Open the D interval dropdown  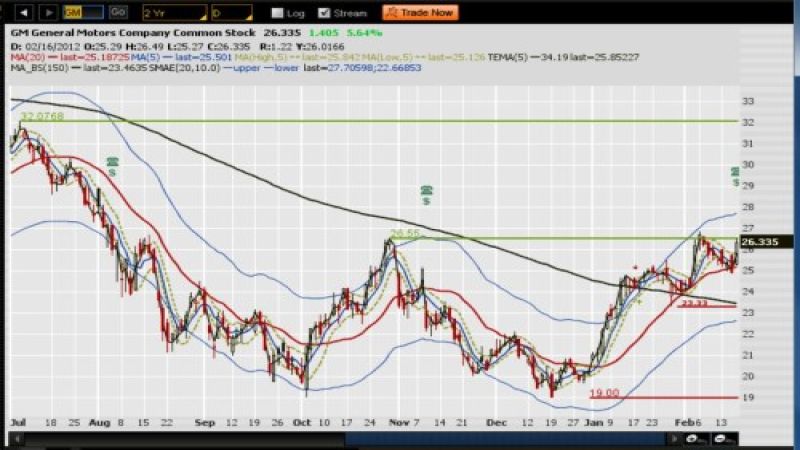pyautogui.click(x=232, y=13)
